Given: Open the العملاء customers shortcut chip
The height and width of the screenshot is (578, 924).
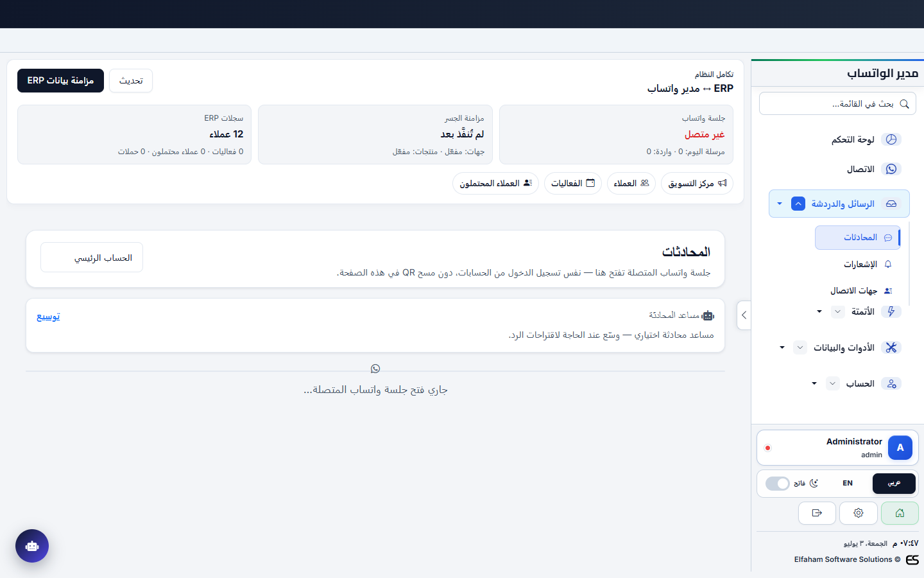Looking at the screenshot, I should click(x=631, y=184).
